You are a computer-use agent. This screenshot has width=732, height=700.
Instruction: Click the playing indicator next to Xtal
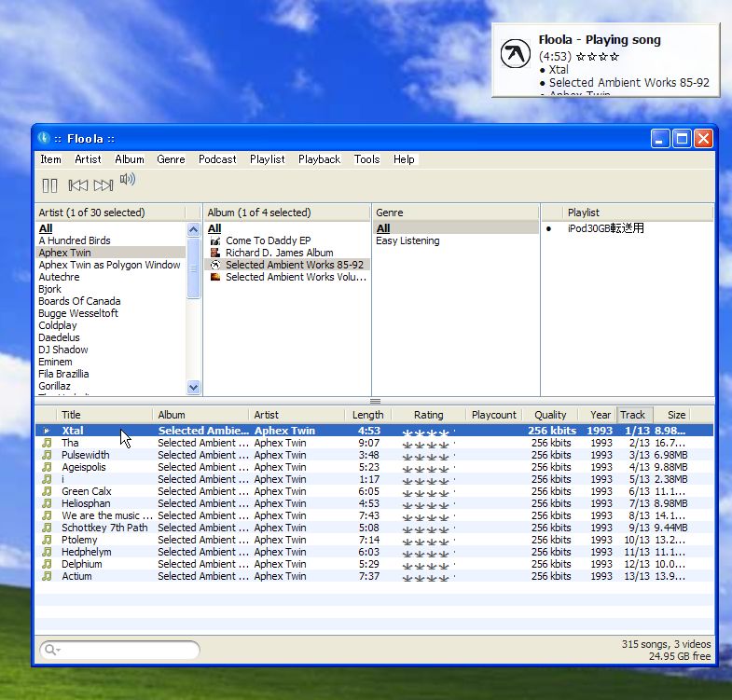click(47, 431)
